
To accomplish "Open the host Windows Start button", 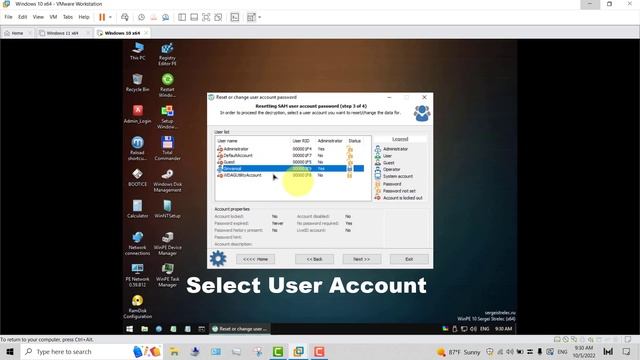I will tap(10, 351).
